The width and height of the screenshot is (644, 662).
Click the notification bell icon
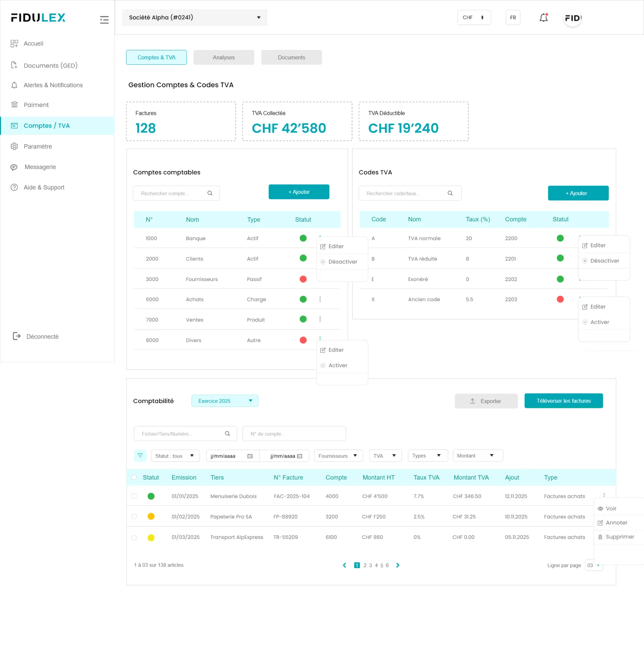[543, 18]
